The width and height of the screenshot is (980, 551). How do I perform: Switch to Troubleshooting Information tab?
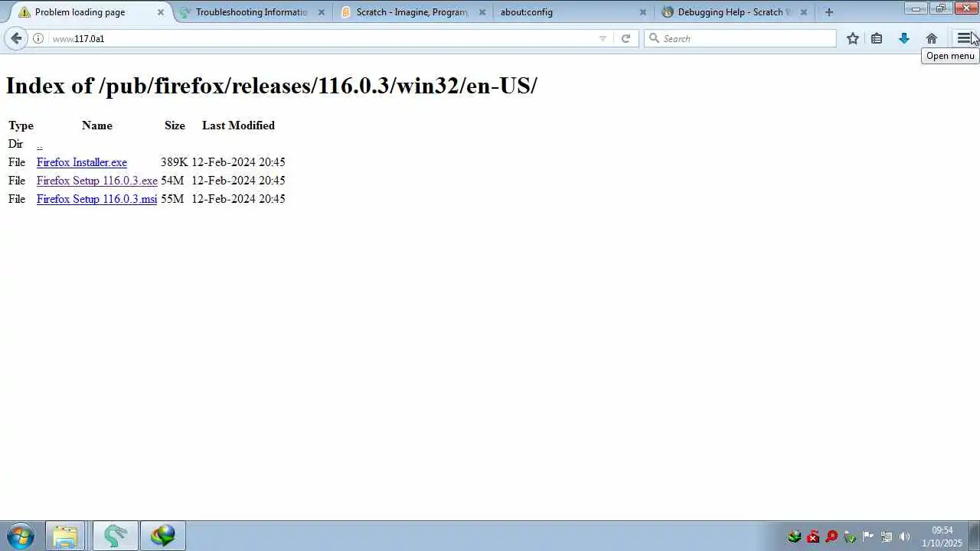[x=251, y=12]
